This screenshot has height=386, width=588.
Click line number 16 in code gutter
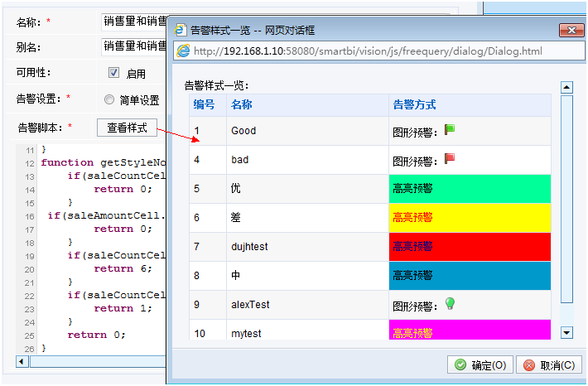(30, 216)
